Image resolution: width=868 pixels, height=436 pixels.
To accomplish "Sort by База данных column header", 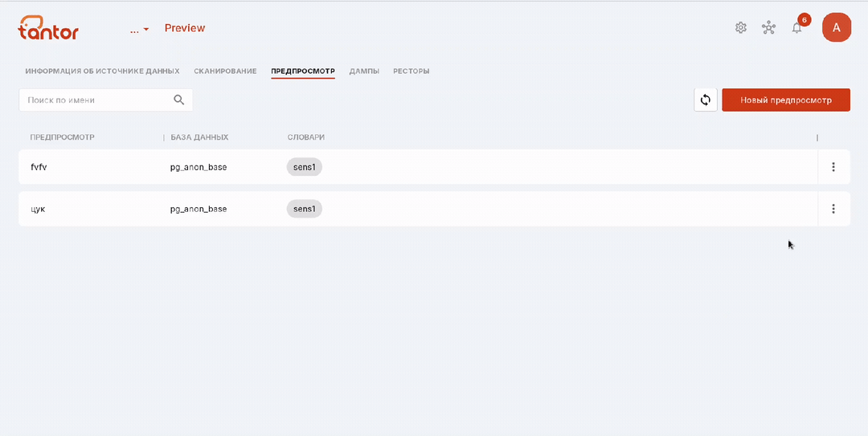I will tap(199, 137).
